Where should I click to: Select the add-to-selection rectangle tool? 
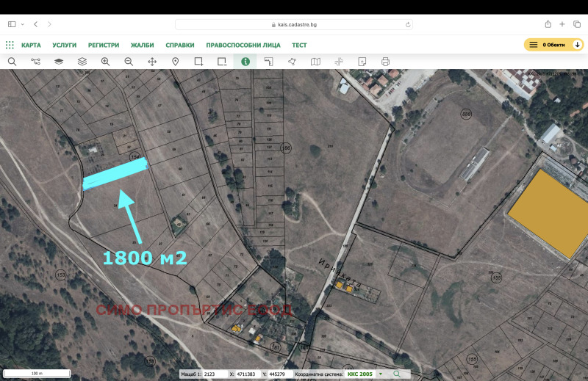point(198,62)
